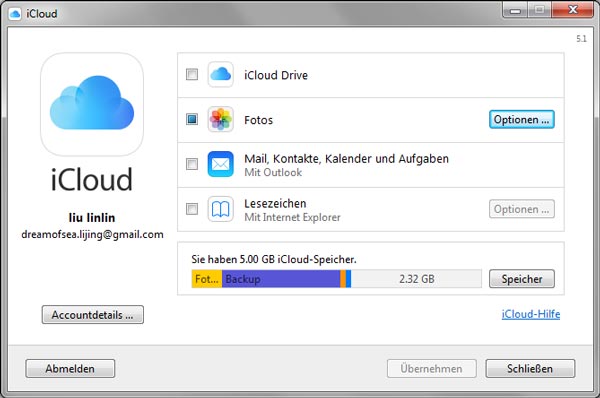Open the iCloud-Hilfe link

click(x=531, y=314)
